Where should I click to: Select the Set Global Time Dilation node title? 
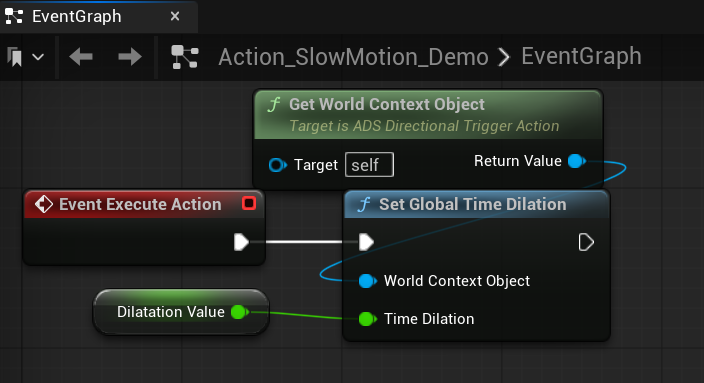pyautogui.click(x=472, y=204)
